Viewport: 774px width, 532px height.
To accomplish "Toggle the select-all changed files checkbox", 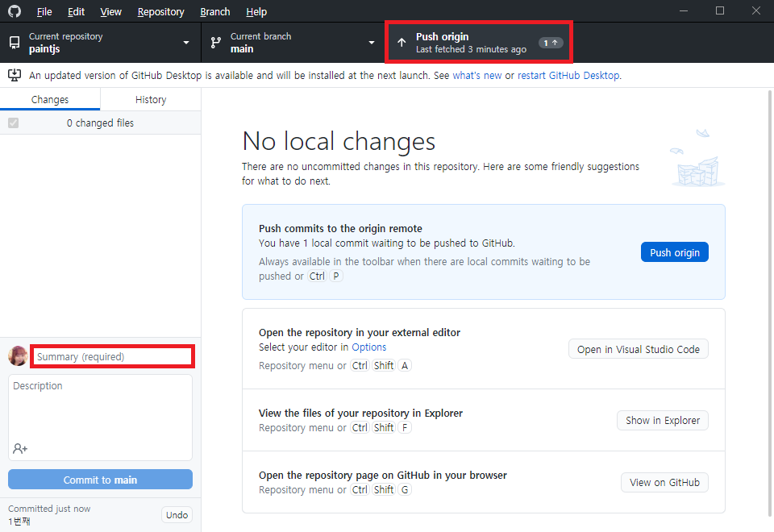I will point(14,123).
